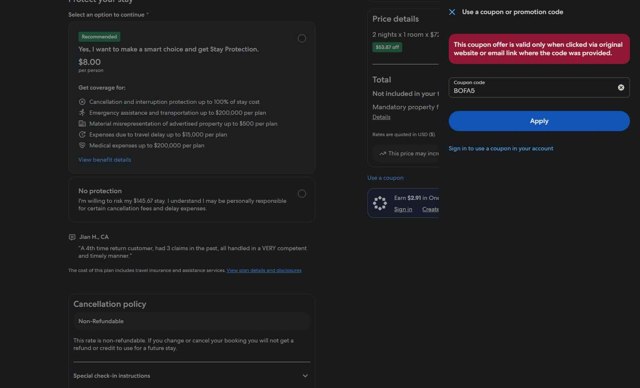Open View plan details and disclosures link
Screen dimensions: 640x388
264,270
